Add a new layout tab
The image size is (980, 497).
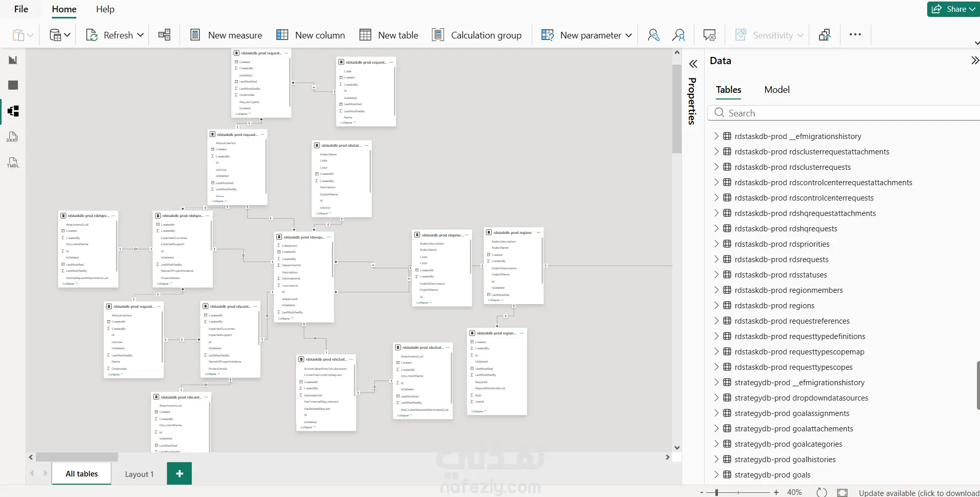tap(179, 473)
